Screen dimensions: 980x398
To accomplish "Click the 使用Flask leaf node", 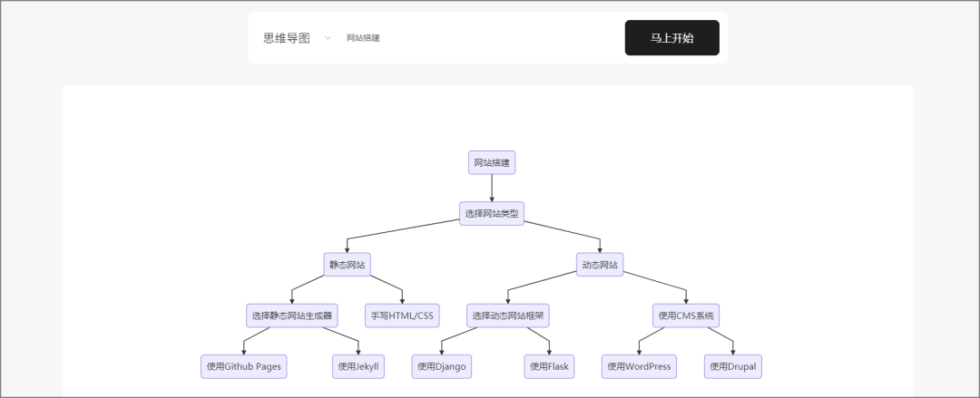I will (x=549, y=366).
